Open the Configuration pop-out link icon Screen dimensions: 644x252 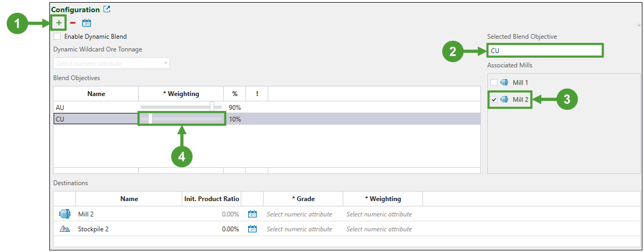[x=107, y=9]
